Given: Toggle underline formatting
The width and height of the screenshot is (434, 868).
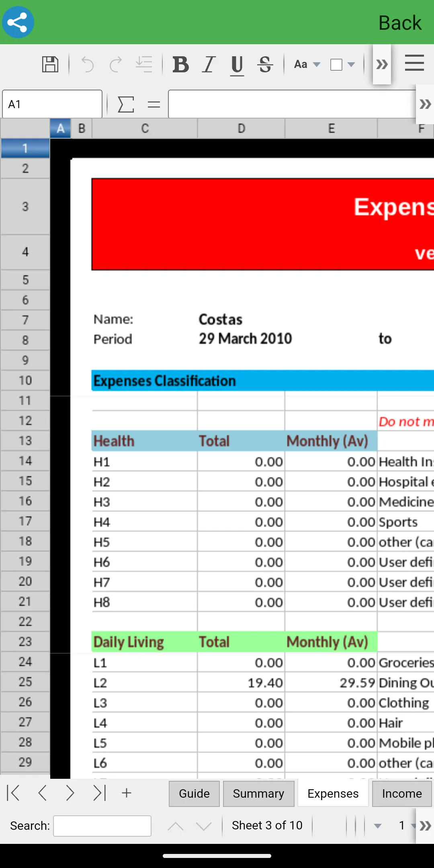Looking at the screenshot, I should (x=237, y=65).
